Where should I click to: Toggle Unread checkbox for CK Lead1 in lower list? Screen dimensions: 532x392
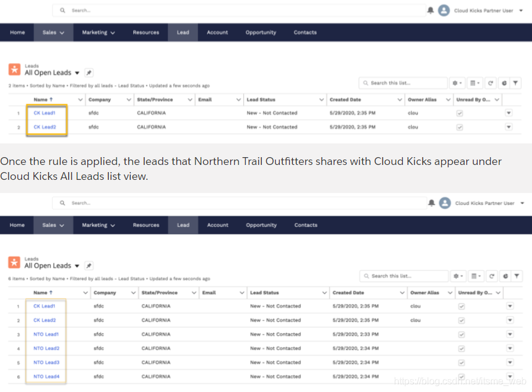461,307
